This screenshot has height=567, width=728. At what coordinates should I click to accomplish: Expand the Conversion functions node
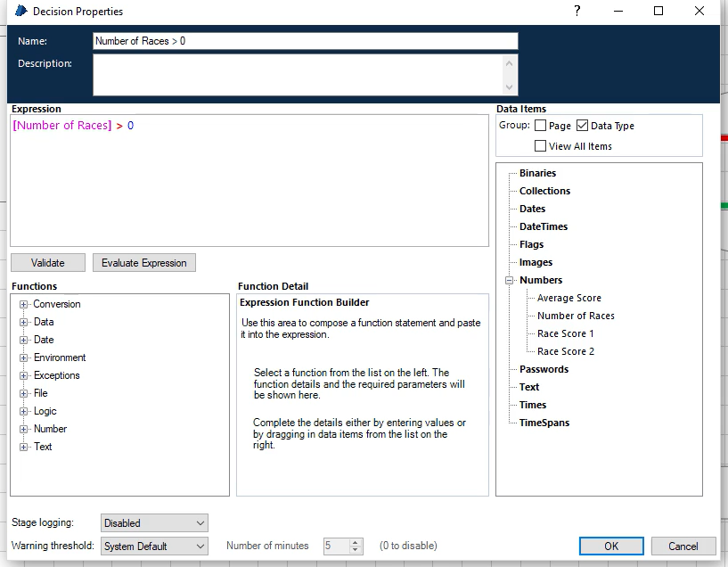coord(23,305)
